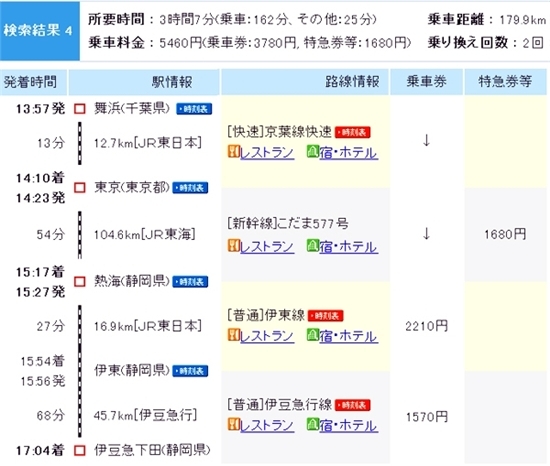The width and height of the screenshot is (550, 466).
Task: Click the 13:57発 departure time
Action: pos(40,109)
